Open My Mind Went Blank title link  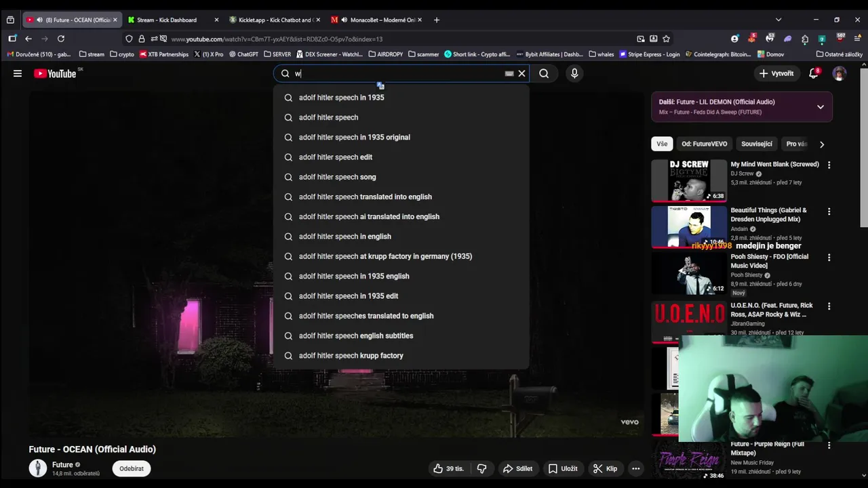pyautogui.click(x=774, y=164)
